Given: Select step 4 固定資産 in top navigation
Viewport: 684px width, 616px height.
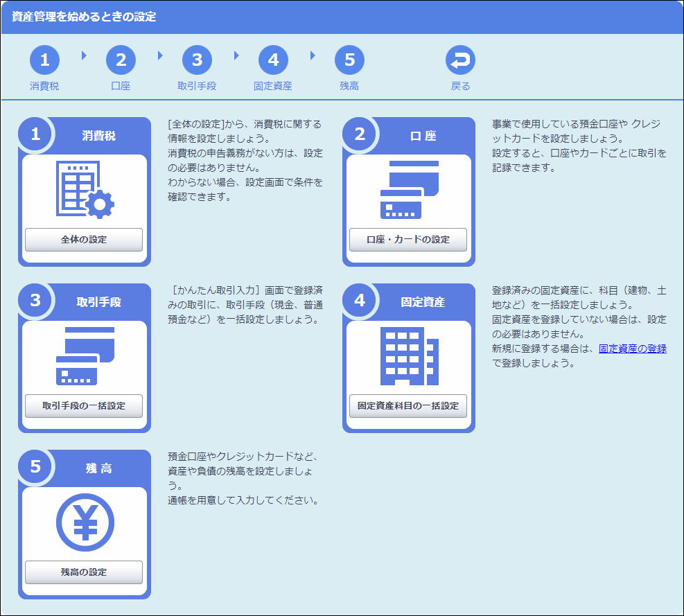Looking at the screenshot, I should [x=273, y=61].
